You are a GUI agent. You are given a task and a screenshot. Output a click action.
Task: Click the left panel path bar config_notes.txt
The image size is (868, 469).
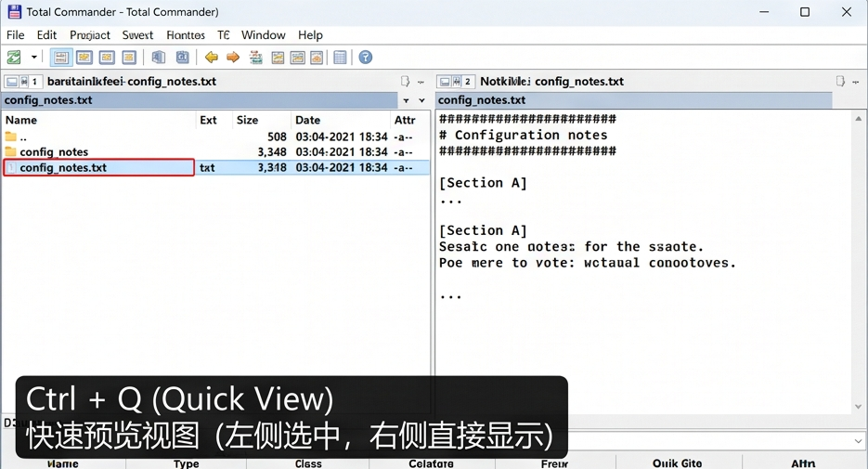tap(200, 100)
